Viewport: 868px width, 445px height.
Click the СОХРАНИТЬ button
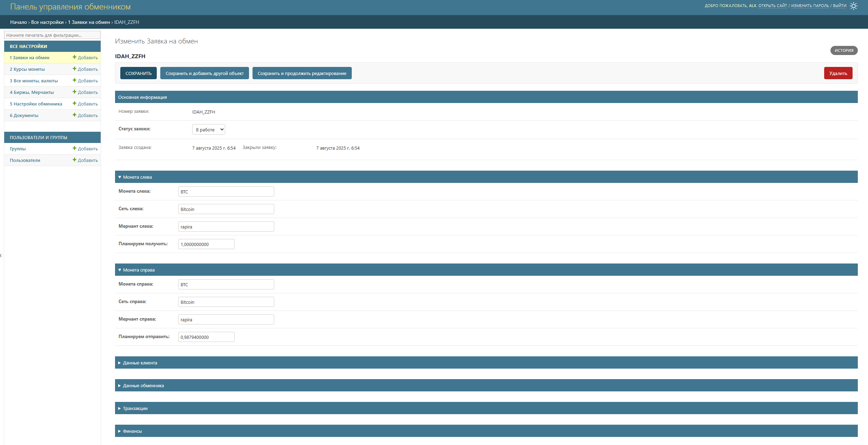point(139,73)
